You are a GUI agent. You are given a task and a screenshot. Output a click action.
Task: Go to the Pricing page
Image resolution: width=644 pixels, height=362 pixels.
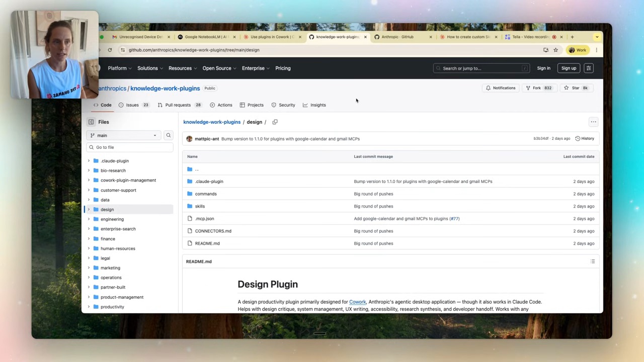click(x=283, y=68)
